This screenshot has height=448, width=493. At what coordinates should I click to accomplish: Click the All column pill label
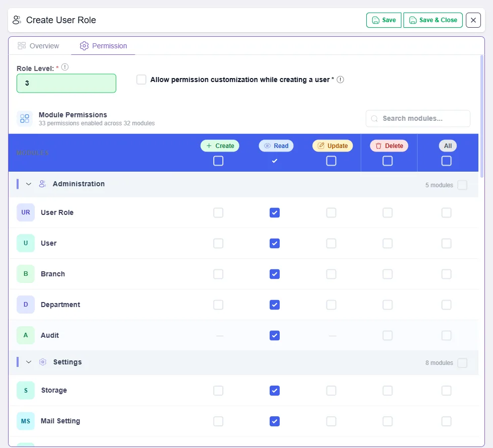448,146
